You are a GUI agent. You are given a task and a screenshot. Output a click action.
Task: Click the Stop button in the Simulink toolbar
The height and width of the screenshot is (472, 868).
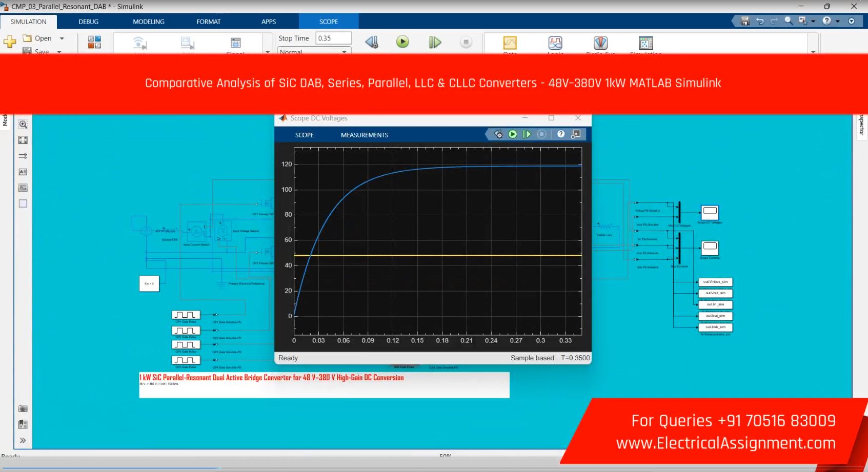pyautogui.click(x=466, y=42)
